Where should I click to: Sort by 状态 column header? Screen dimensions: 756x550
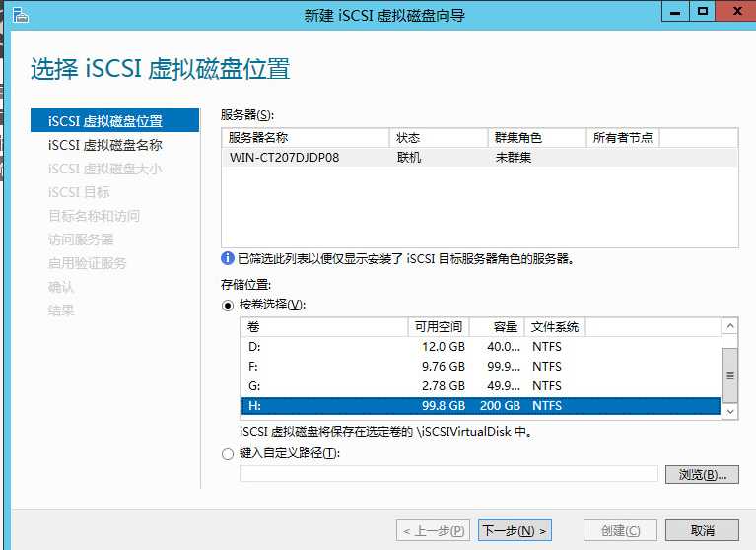pos(439,138)
